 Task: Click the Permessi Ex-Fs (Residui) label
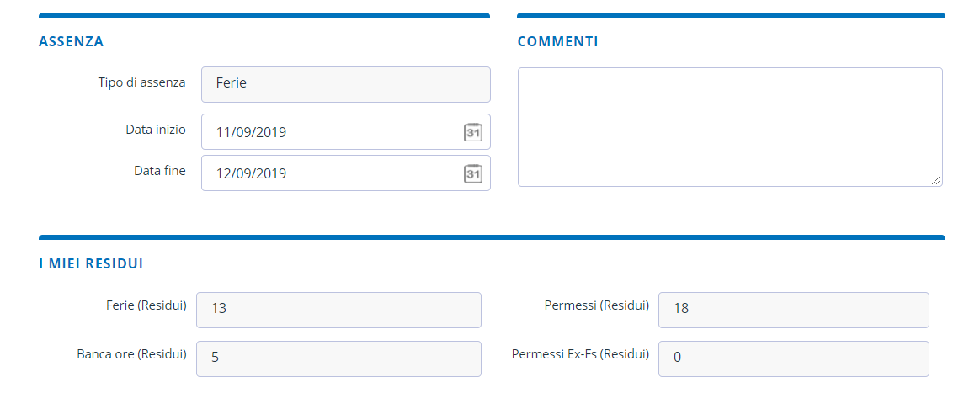pyautogui.click(x=580, y=354)
